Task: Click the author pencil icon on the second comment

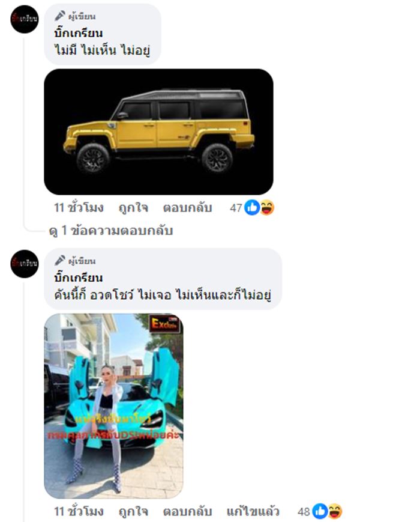Action: [60, 260]
